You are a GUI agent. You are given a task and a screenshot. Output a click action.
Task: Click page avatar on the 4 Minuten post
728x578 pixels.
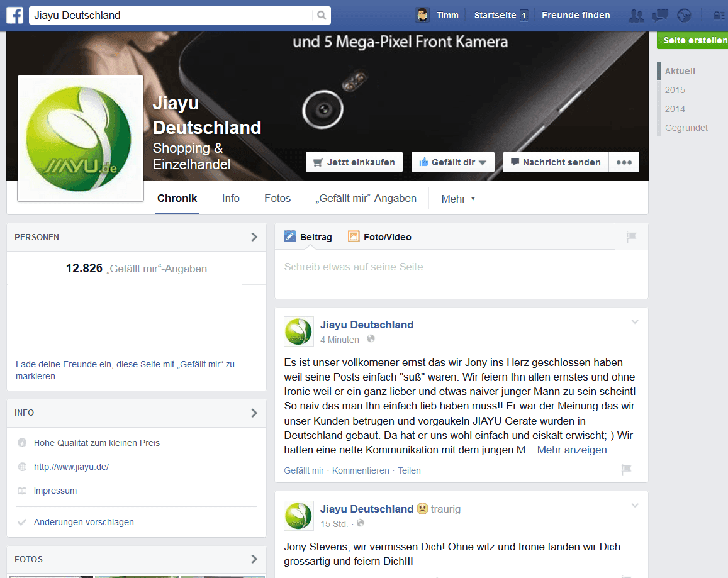pyautogui.click(x=298, y=331)
